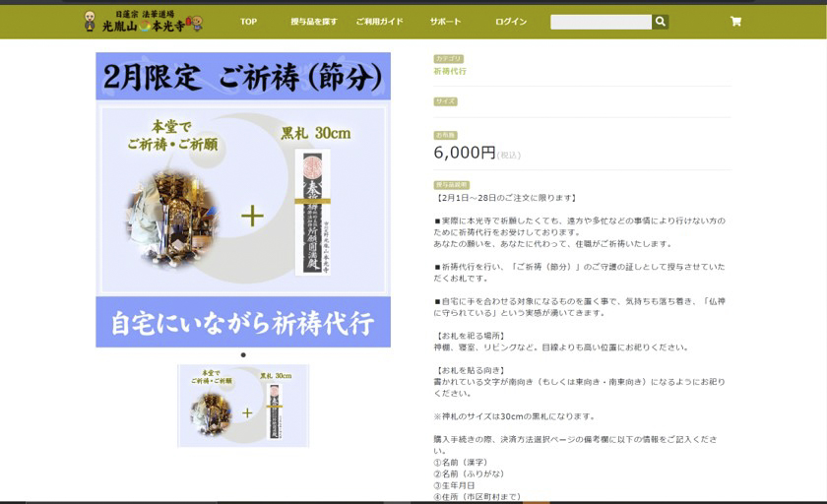The image size is (827, 504).
Task: Open the 授与品を探す menu
Action: point(313,22)
